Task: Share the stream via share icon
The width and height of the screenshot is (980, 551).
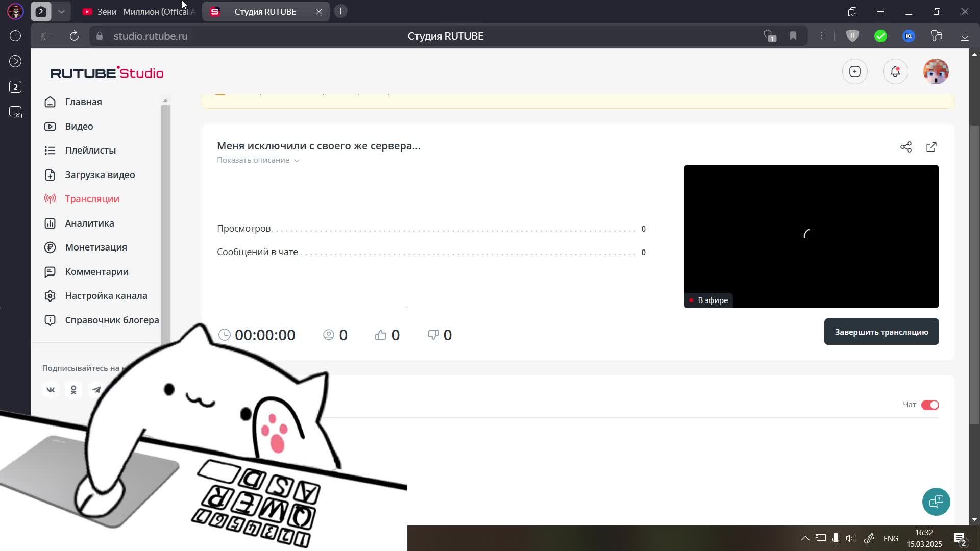Action: (x=906, y=147)
